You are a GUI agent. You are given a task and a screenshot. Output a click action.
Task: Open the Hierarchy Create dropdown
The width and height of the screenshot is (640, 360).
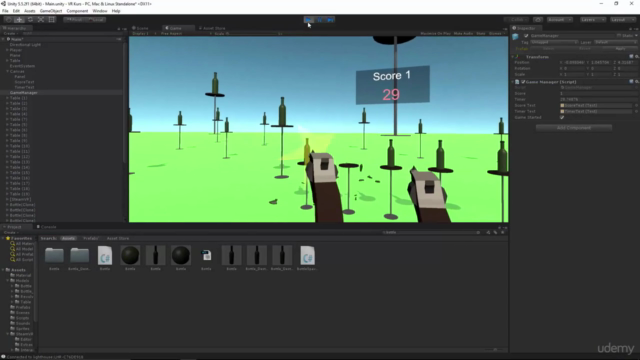pyautogui.click(x=10, y=33)
